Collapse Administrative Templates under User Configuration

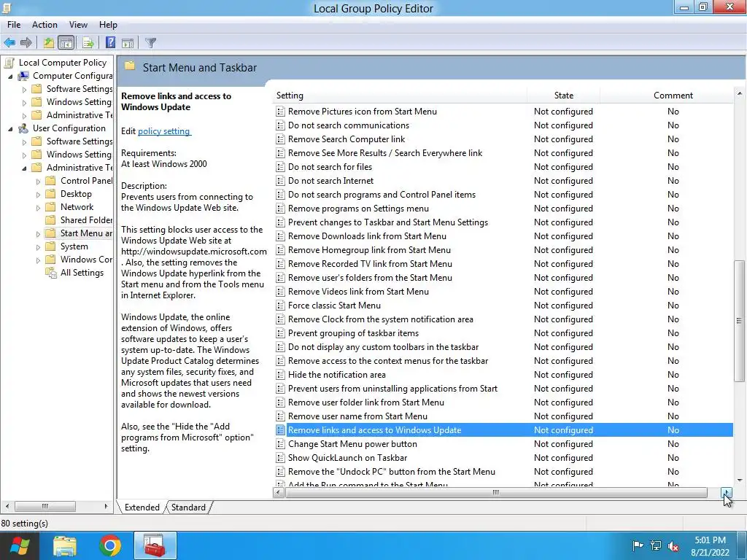24,168
